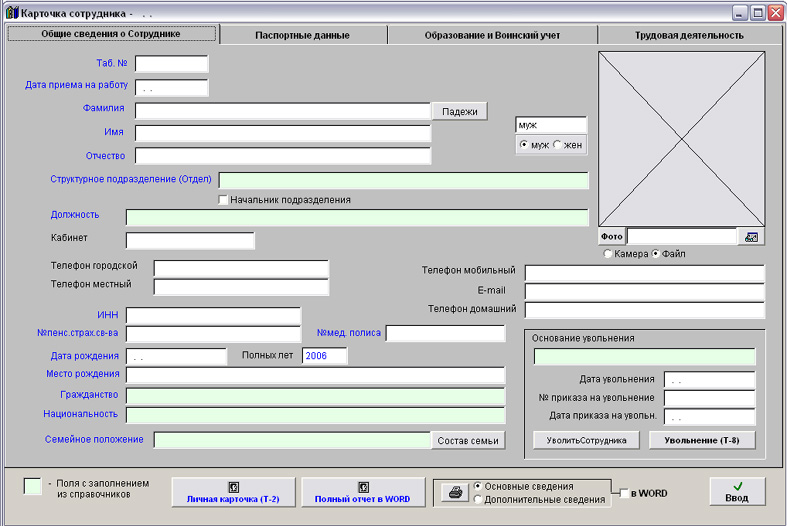Select Дополнительные сведения print option

[x=479, y=499]
